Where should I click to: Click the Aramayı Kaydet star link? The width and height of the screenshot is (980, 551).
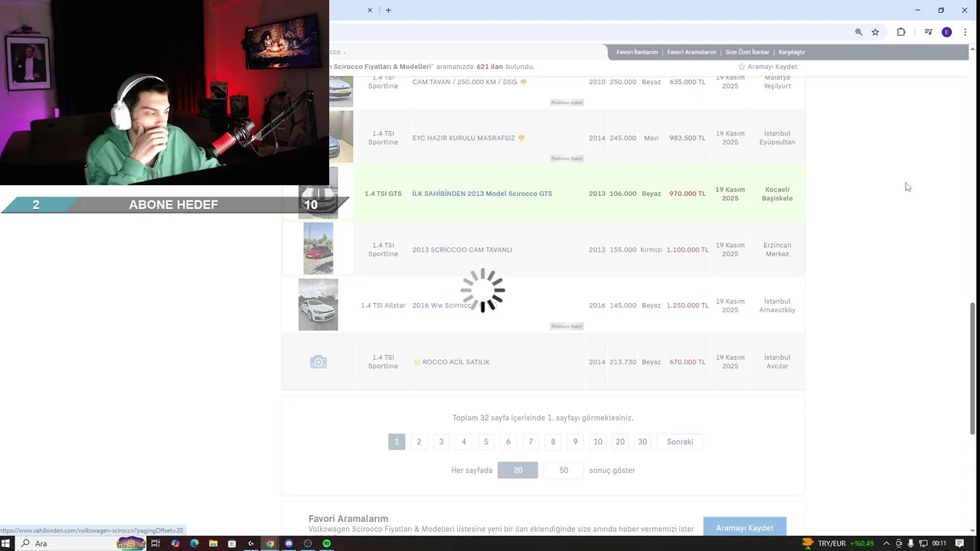tap(767, 67)
